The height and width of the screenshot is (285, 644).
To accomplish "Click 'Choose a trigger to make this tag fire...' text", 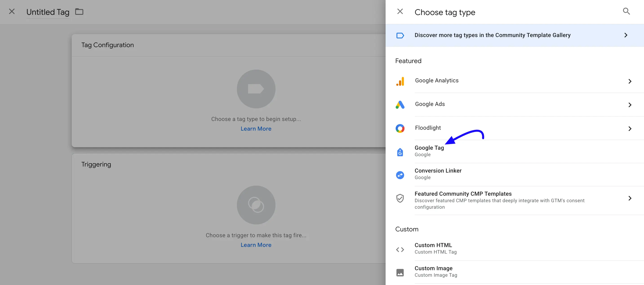I will pos(256,235).
